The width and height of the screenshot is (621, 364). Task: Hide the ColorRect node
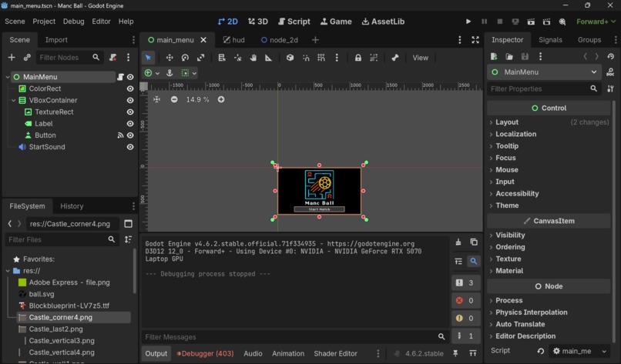[x=130, y=88]
